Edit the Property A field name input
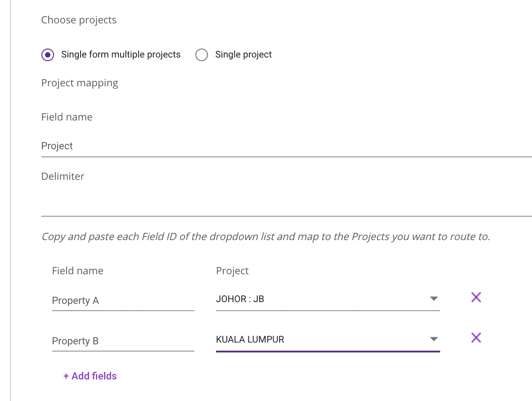The width and height of the screenshot is (532, 401). click(123, 301)
